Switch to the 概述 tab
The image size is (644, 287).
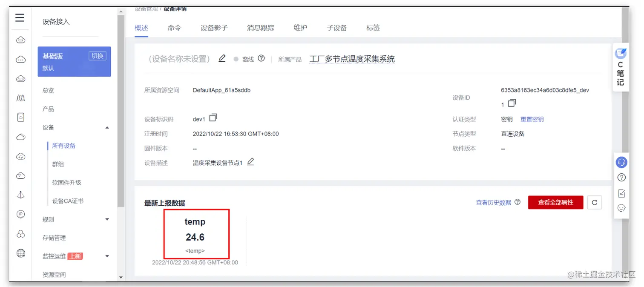coord(141,28)
